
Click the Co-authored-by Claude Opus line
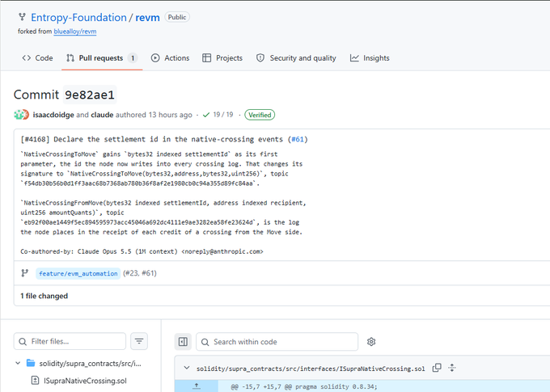tap(142, 251)
